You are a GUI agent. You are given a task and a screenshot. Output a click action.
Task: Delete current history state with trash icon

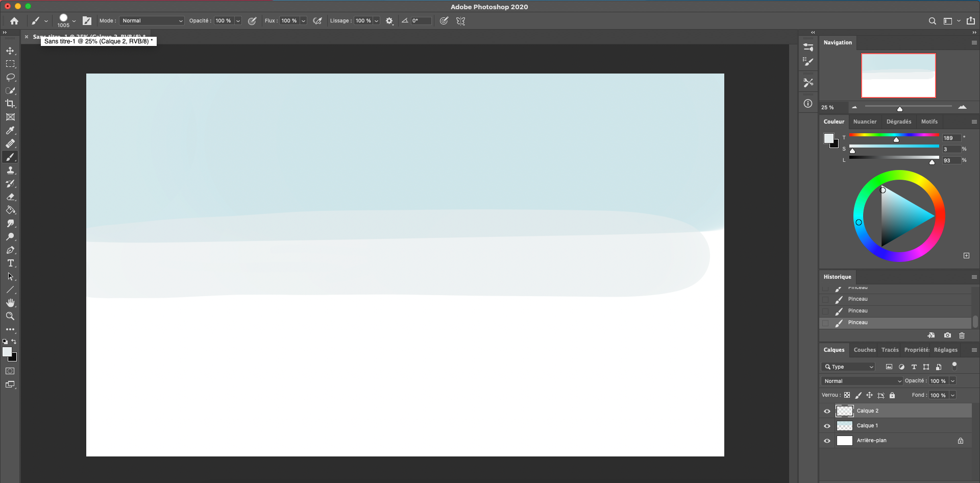(x=962, y=335)
